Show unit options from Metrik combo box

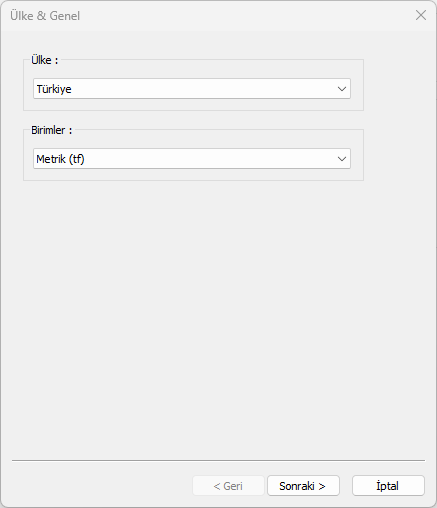point(192,159)
